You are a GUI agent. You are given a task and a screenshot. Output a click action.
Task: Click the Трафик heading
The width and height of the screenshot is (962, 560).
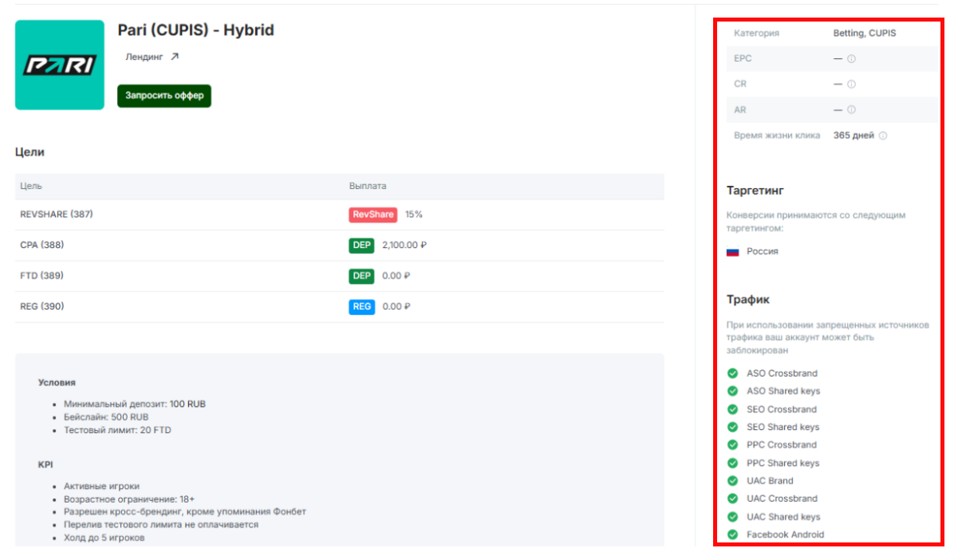[x=748, y=300]
